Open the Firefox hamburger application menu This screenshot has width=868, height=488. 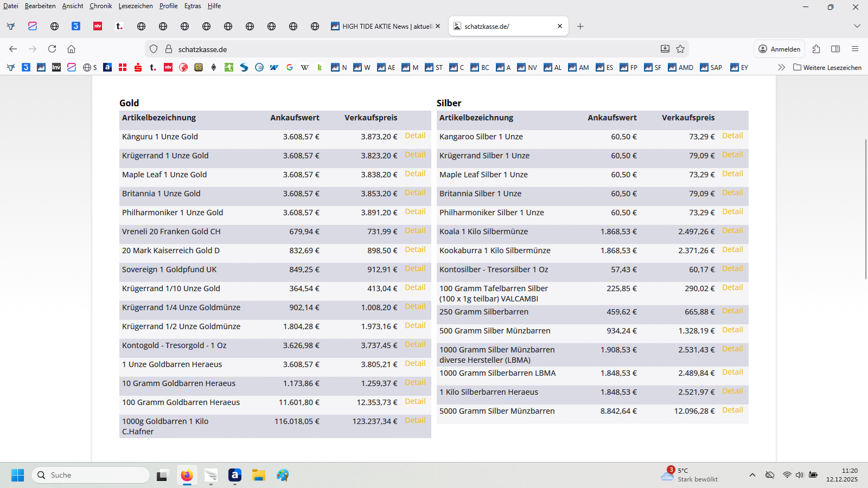(x=855, y=49)
